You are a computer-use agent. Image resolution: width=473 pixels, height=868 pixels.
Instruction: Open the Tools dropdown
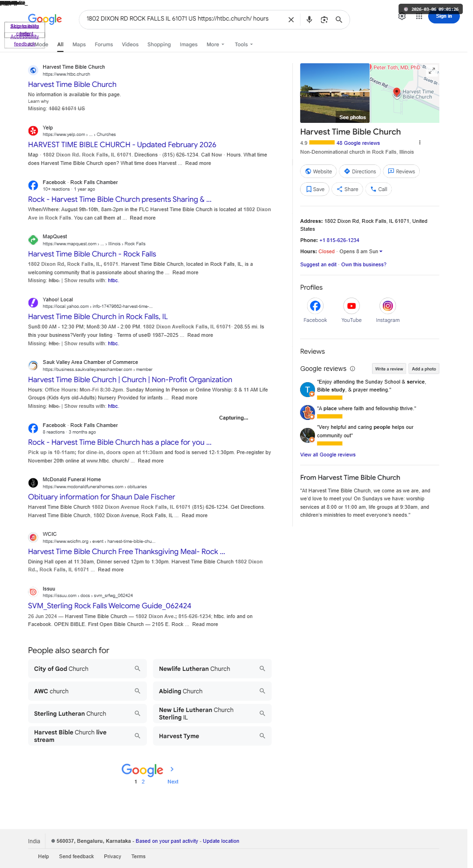click(x=244, y=44)
